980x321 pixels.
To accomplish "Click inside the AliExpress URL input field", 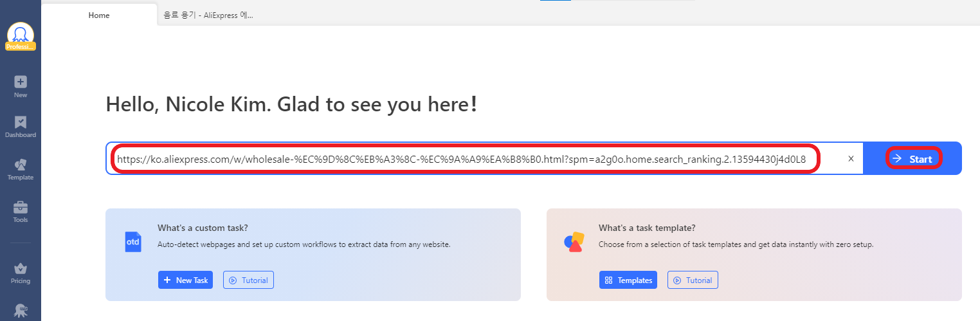I will 460,158.
